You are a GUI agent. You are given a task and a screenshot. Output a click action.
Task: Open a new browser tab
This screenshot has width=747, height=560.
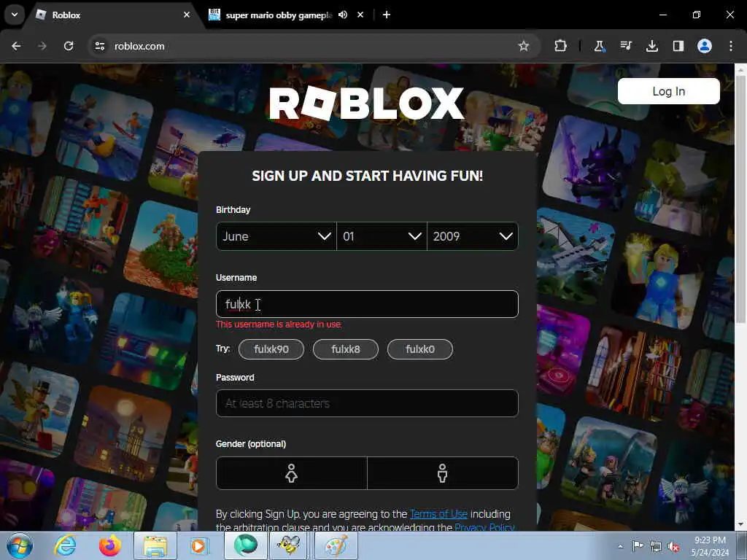(387, 15)
